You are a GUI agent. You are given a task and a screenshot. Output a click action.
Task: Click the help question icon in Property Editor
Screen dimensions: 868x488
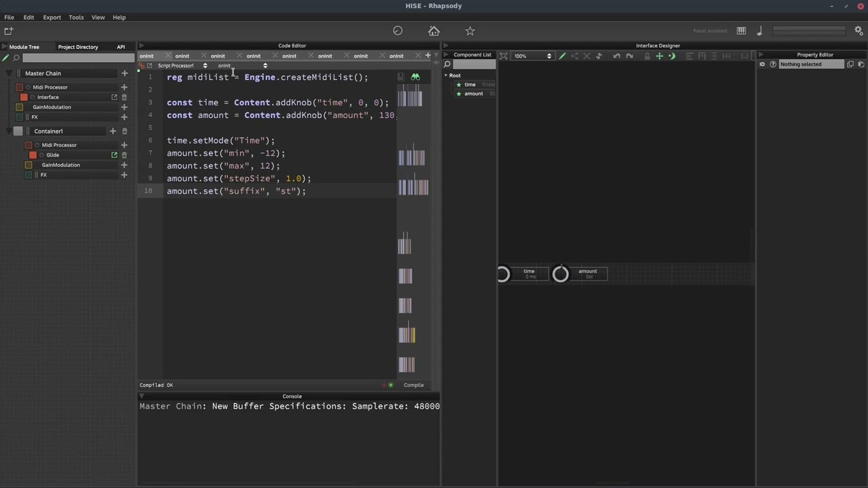(x=773, y=64)
